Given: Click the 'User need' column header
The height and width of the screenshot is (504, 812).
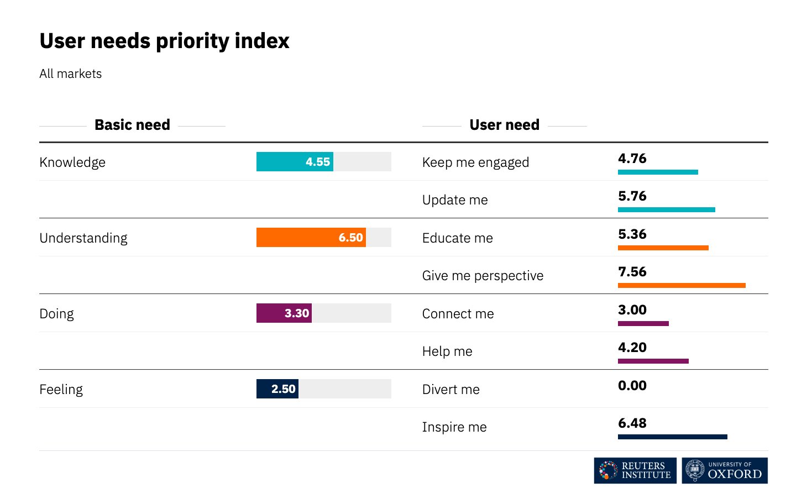Looking at the screenshot, I should tap(504, 125).
